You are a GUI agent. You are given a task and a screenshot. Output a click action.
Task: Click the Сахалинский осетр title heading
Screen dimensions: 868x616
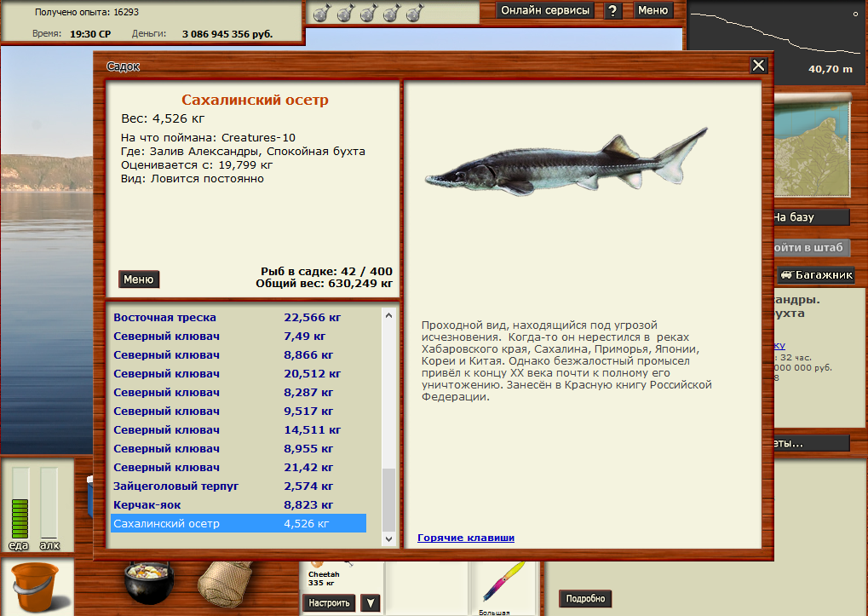(256, 101)
